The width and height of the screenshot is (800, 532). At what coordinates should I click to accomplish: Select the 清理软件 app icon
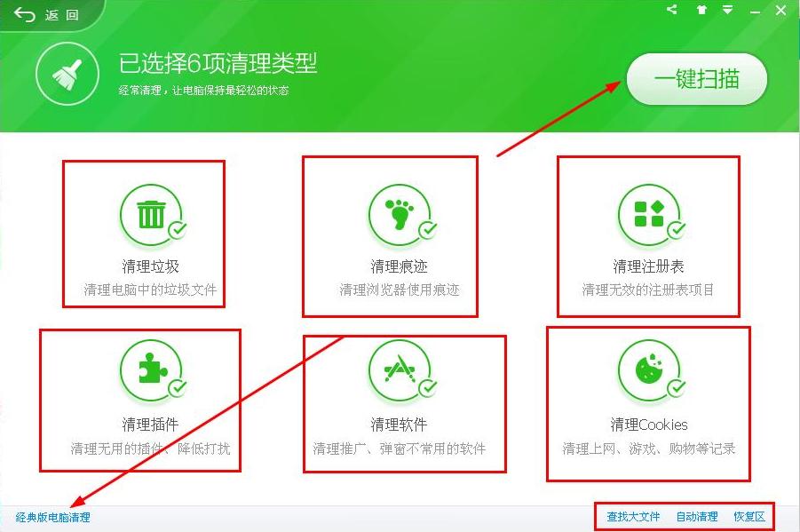click(x=399, y=371)
